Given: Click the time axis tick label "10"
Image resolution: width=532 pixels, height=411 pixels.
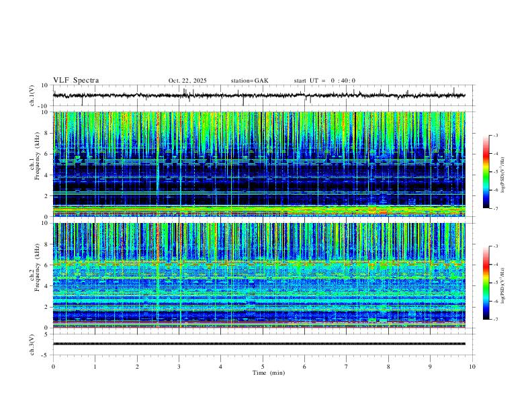Looking at the screenshot, I should (472, 367).
